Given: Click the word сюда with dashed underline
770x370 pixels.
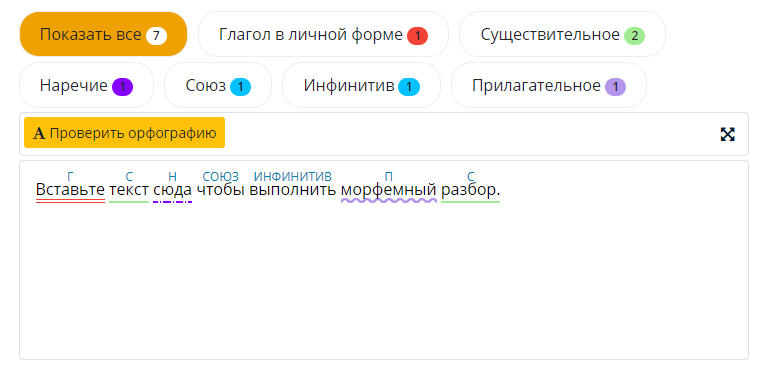Looking at the screenshot, I should pyautogui.click(x=172, y=190).
